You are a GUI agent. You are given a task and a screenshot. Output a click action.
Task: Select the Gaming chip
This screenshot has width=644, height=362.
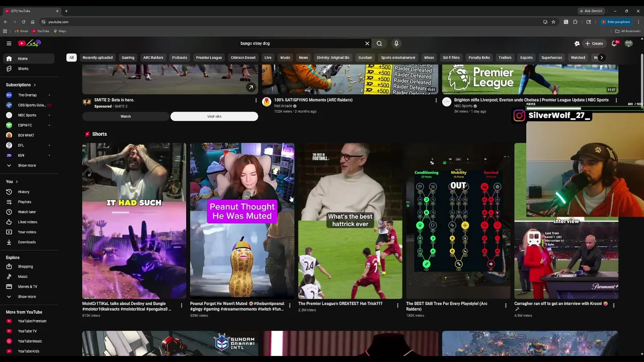[128, 57]
